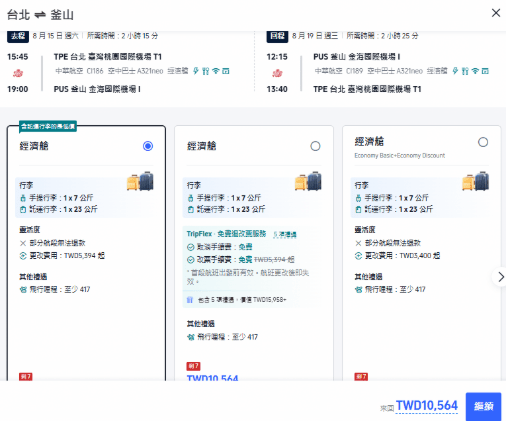Viewport: 506px width, 427px height.
Task: Click the checkmark icon beside 改票手續費
Action: pyautogui.click(x=191, y=260)
